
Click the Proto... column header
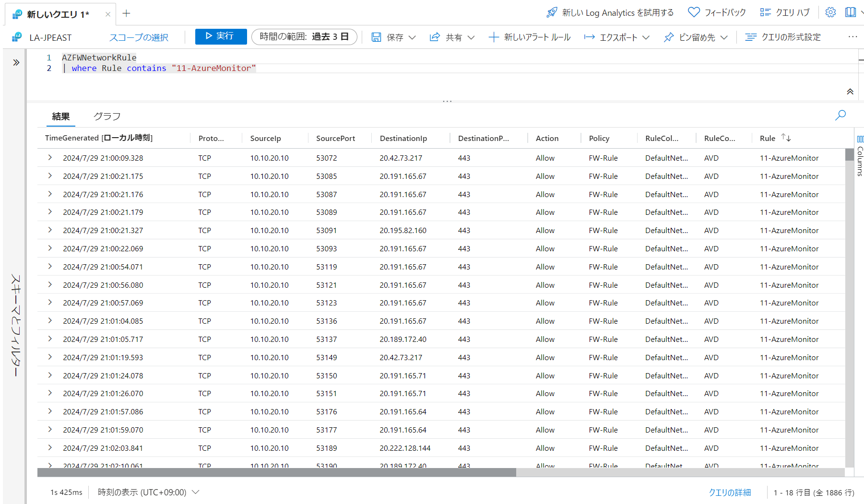[x=211, y=138]
